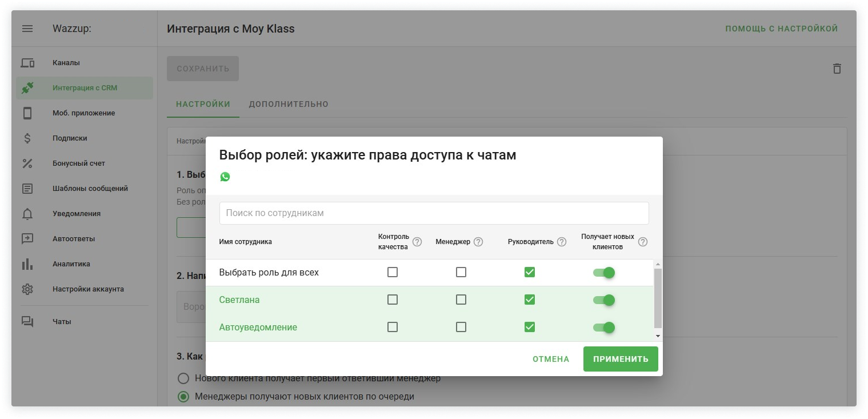
Task: Click Отмена to close dialog
Action: pyautogui.click(x=551, y=359)
